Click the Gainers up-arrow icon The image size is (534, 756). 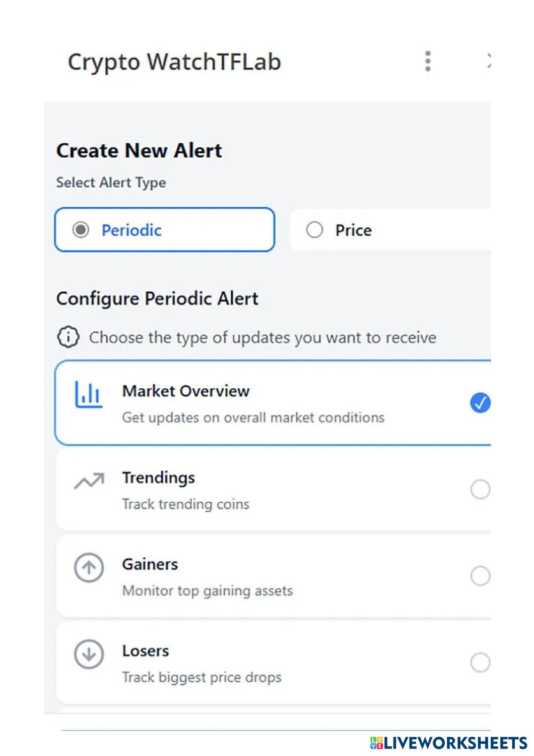pyautogui.click(x=89, y=567)
